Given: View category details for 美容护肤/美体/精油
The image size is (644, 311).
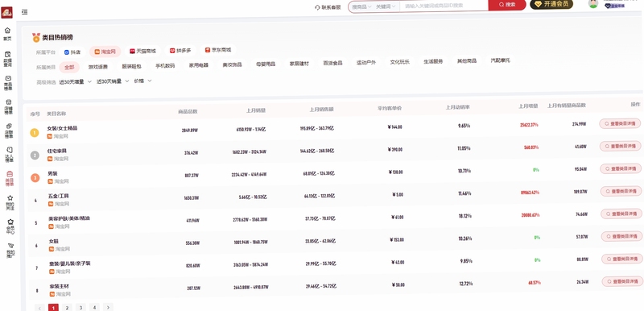Looking at the screenshot, I should click(x=621, y=214).
